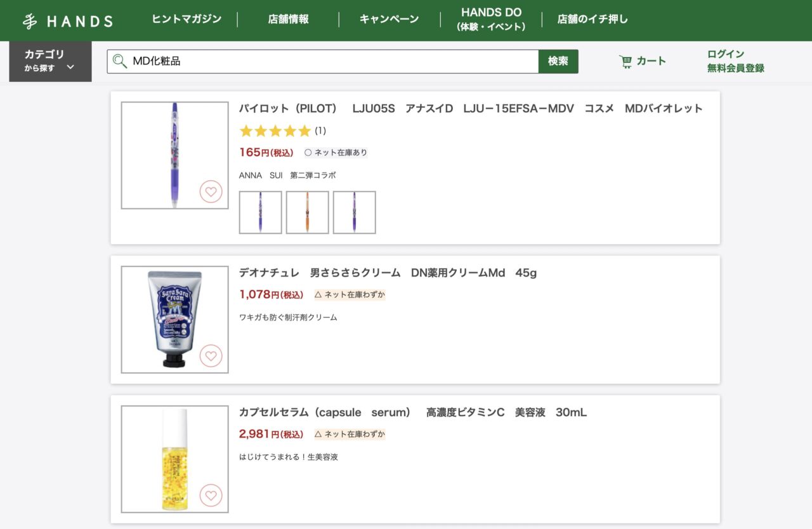Screen dimensions: 812x529
Task: Click the 2,981円(税込) price
Action: coord(272,434)
